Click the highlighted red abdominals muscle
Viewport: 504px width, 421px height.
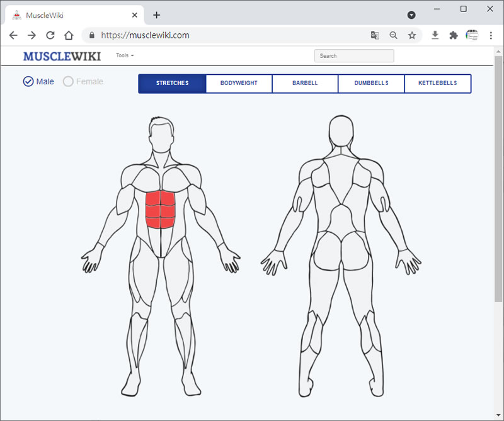(160, 210)
